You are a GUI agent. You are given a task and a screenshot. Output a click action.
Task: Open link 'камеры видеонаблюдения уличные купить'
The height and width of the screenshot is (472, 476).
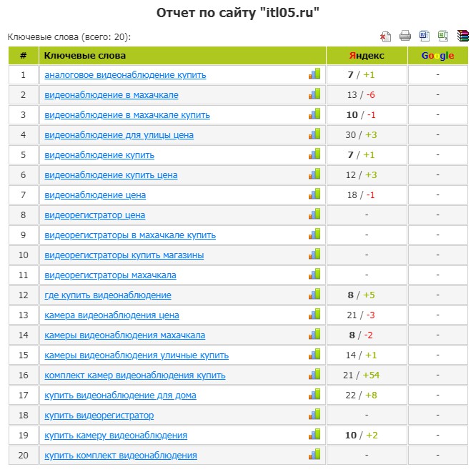137,355
